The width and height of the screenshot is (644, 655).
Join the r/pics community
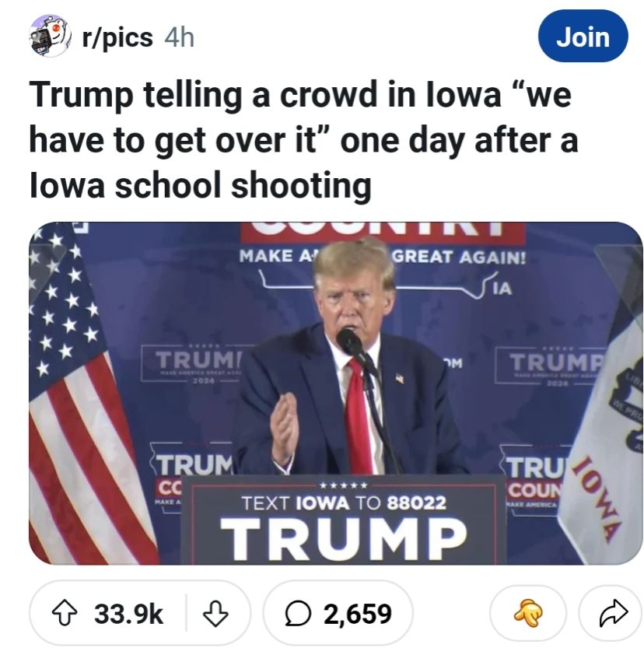[583, 37]
